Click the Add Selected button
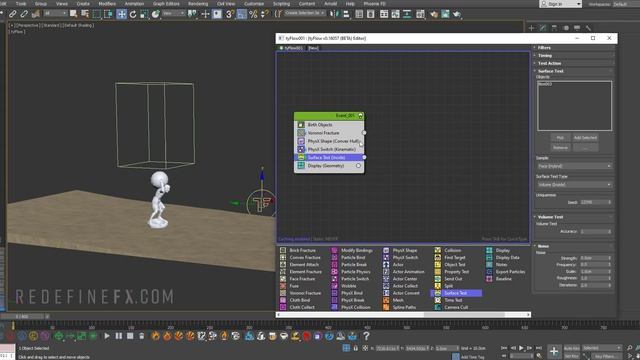 pos(585,138)
